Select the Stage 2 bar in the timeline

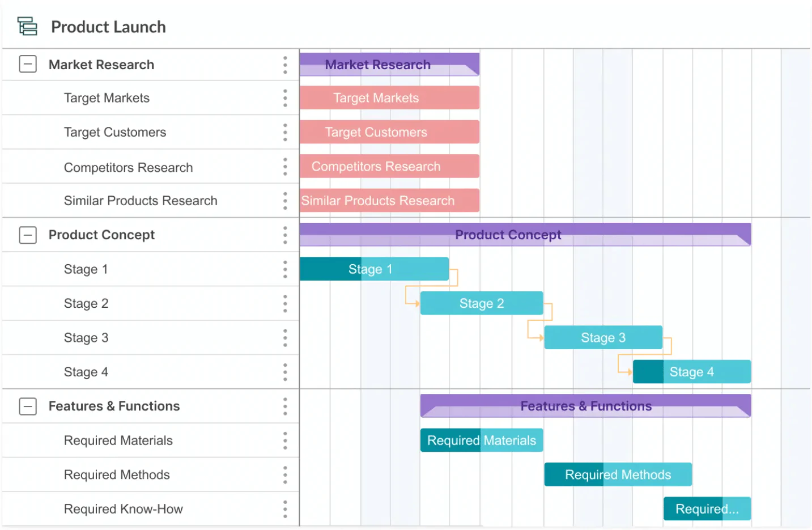481,303
